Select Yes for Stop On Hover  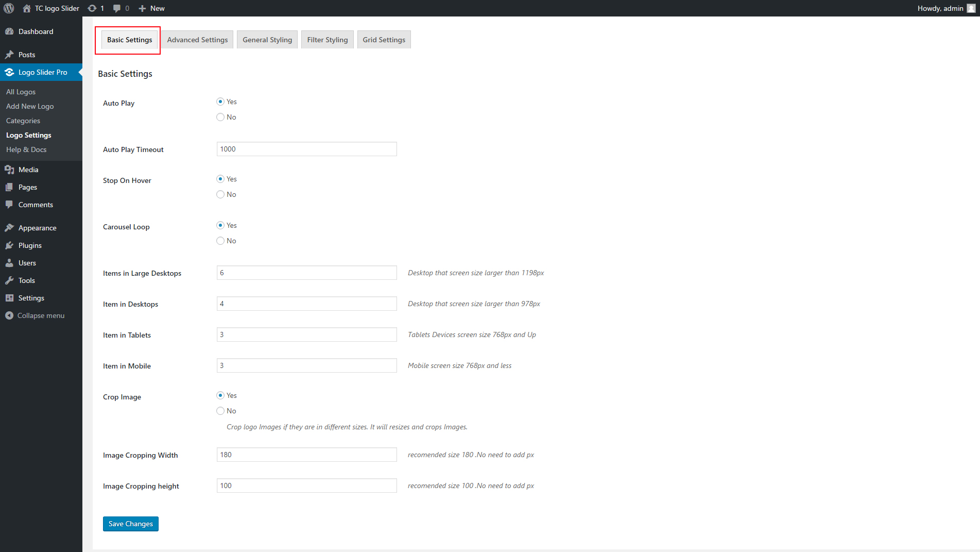click(x=220, y=179)
